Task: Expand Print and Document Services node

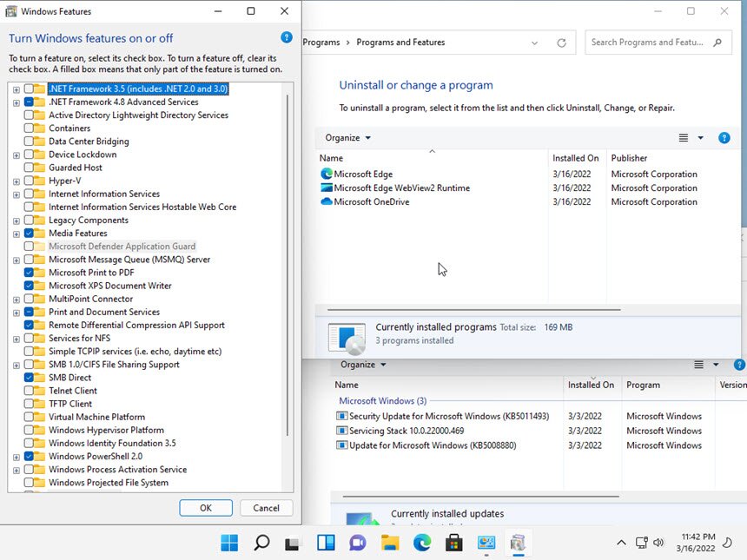Action: pyautogui.click(x=17, y=313)
